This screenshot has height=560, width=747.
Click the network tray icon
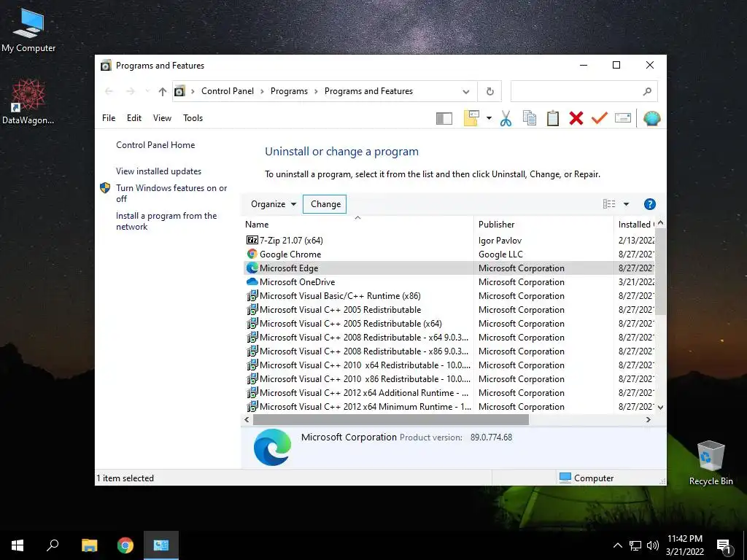635,545
